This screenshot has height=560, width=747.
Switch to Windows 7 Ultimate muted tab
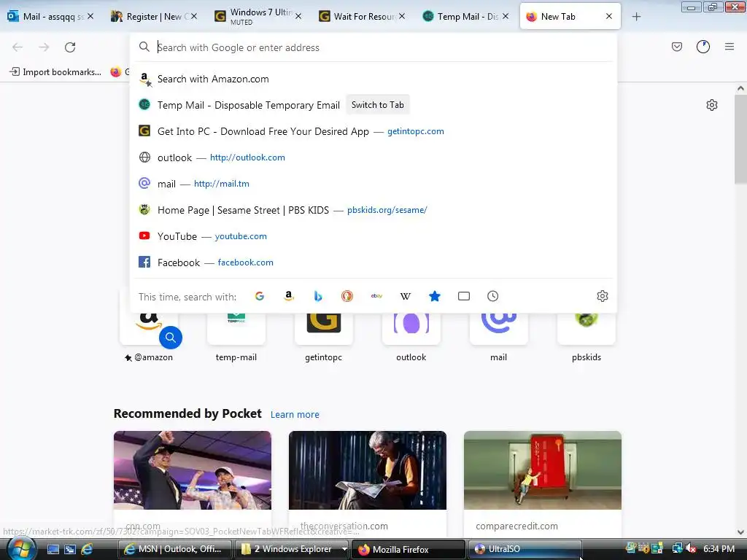coord(258,17)
